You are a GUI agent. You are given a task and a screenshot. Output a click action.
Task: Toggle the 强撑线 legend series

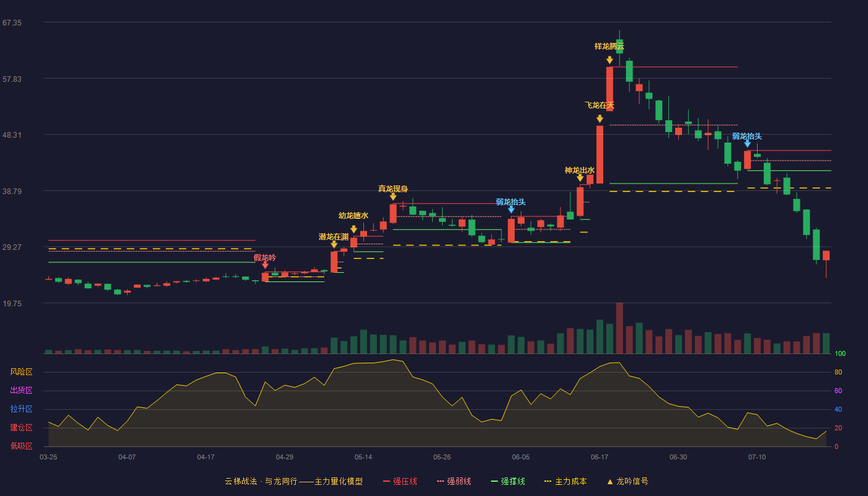point(508,481)
